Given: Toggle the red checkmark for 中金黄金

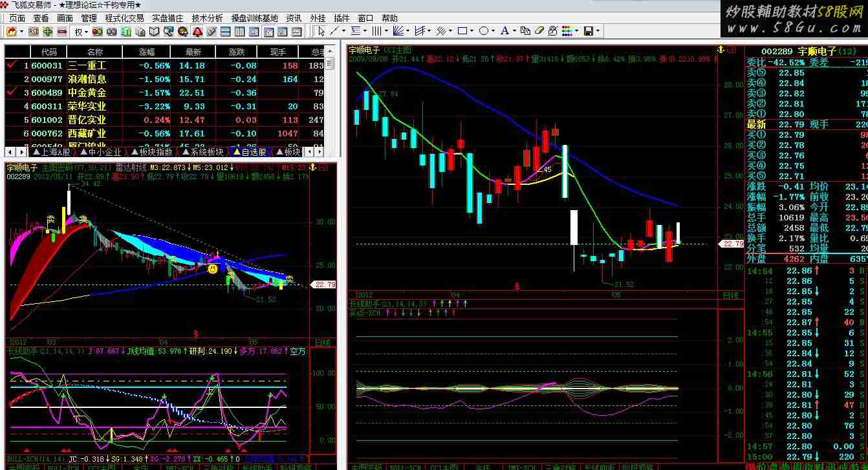Looking at the screenshot, I should (11, 92).
